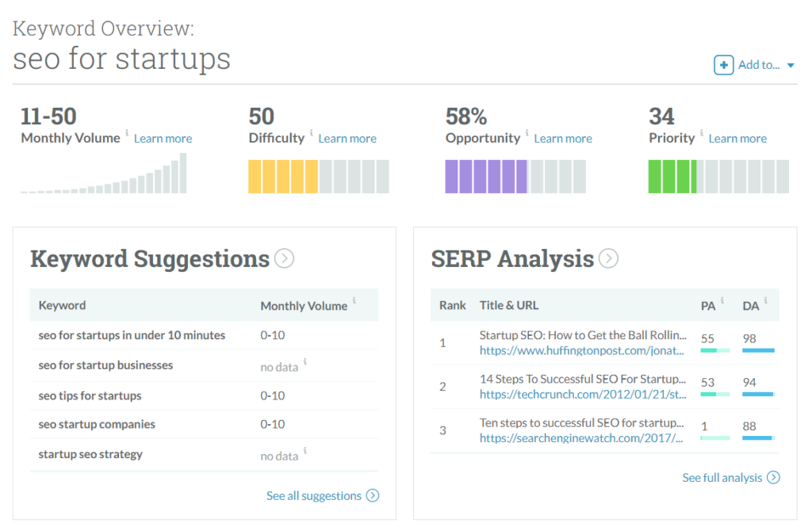Viewport: 812px width, 527px height.
Task: Open Learn more link for Monthly Volume
Action: (x=163, y=139)
